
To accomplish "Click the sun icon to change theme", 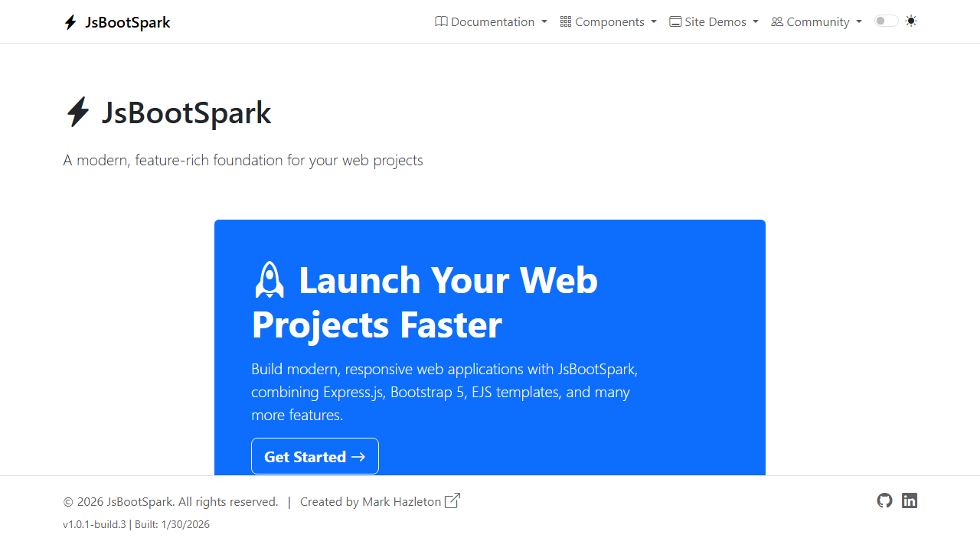I will 911,21.
